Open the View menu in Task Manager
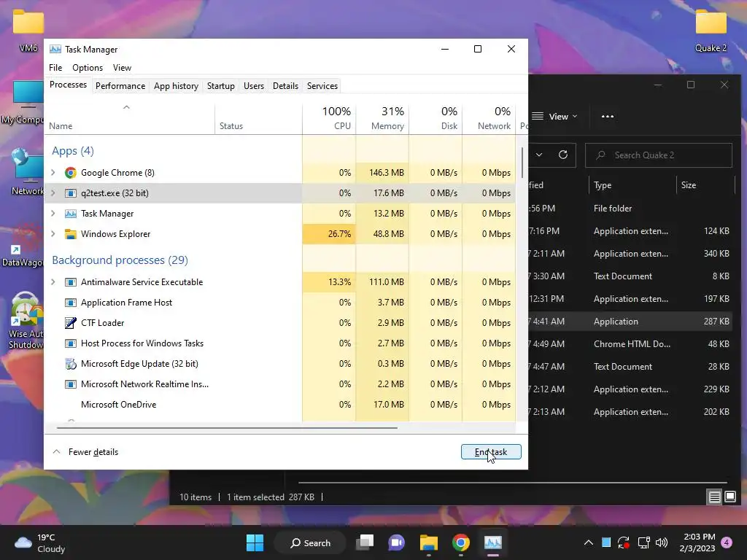The image size is (747, 560). coord(122,68)
